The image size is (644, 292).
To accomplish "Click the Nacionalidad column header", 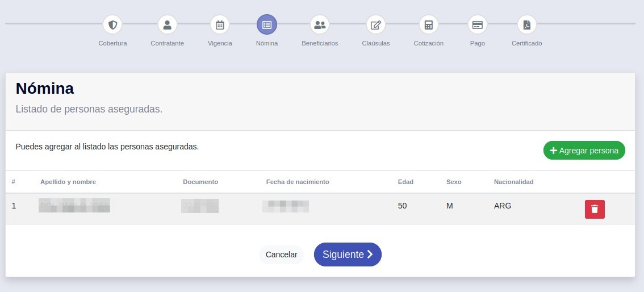I will 513,182.
